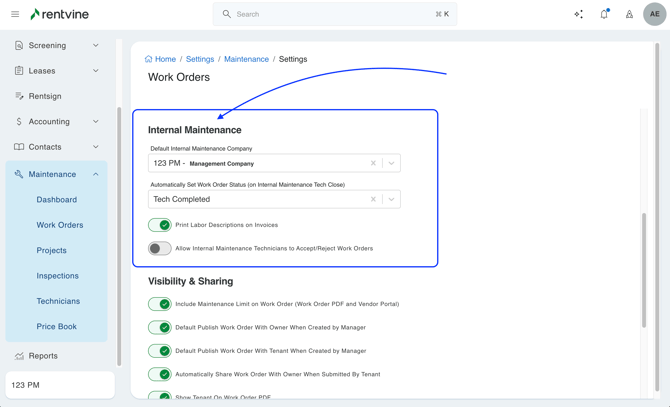Clear the Tech Completed status value
Screen dimensions: 670x407
pos(373,199)
